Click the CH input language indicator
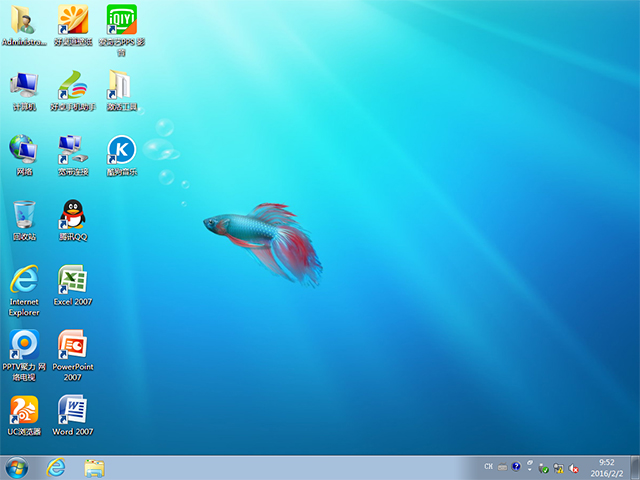The width and height of the screenshot is (640, 480). [x=488, y=467]
